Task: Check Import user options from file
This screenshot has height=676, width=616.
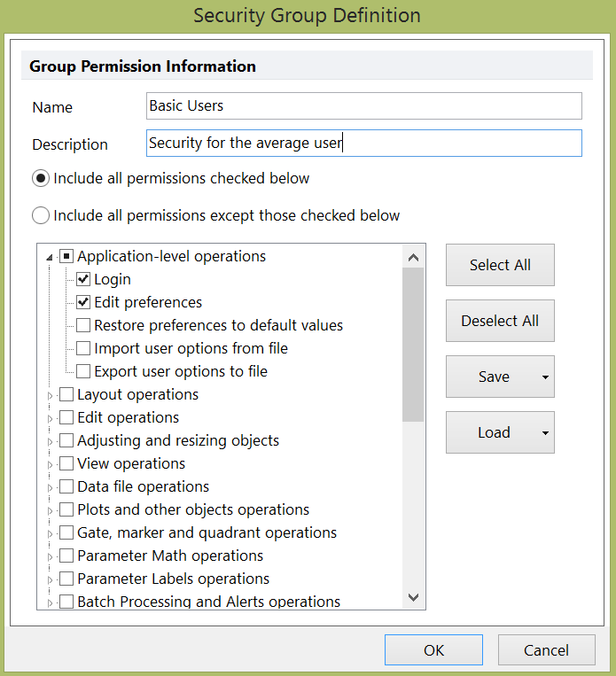Action: point(83,348)
